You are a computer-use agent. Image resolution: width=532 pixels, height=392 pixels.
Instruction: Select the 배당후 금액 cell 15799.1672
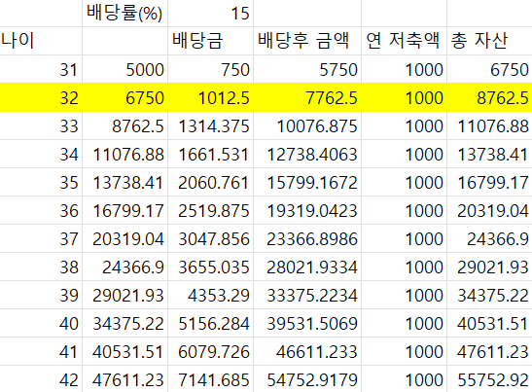tap(307, 182)
